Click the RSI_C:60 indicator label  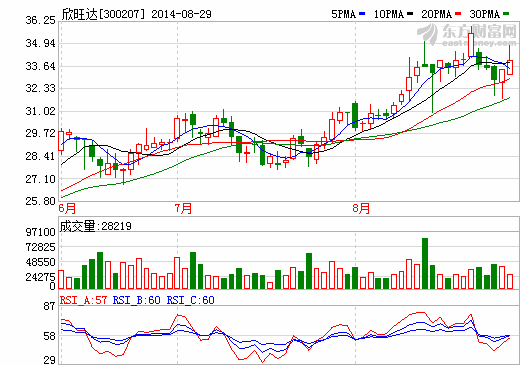[x=191, y=300]
